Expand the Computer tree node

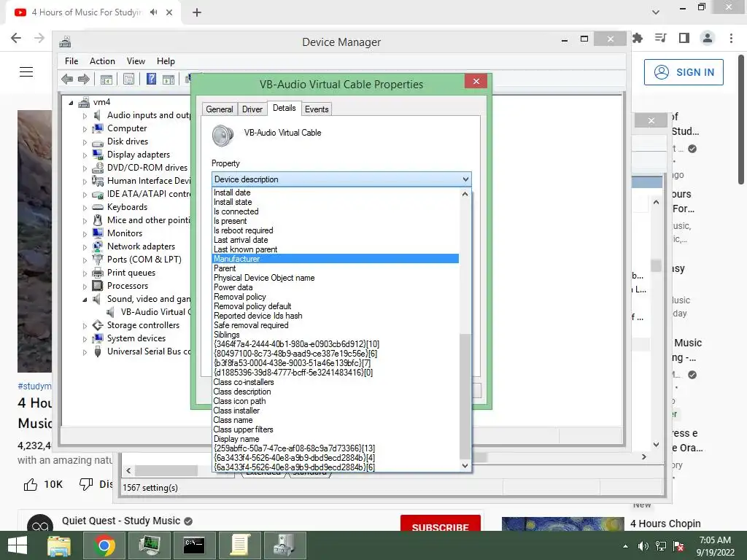(x=85, y=129)
